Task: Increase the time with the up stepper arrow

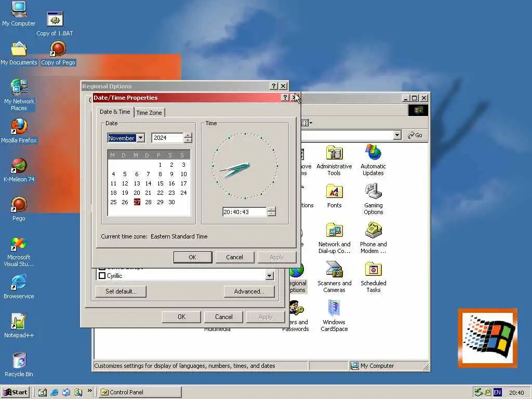Action: (271, 209)
